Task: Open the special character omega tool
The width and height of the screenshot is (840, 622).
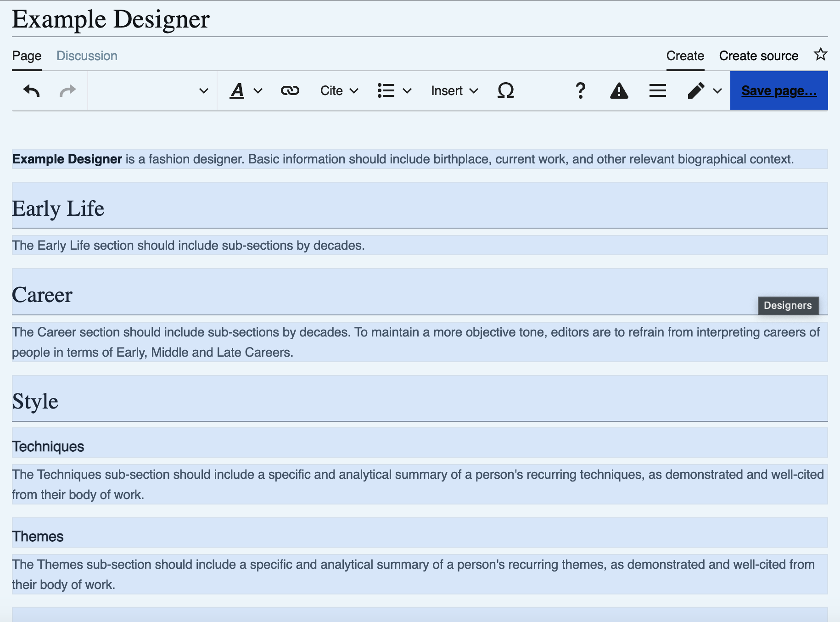Action: pos(506,90)
